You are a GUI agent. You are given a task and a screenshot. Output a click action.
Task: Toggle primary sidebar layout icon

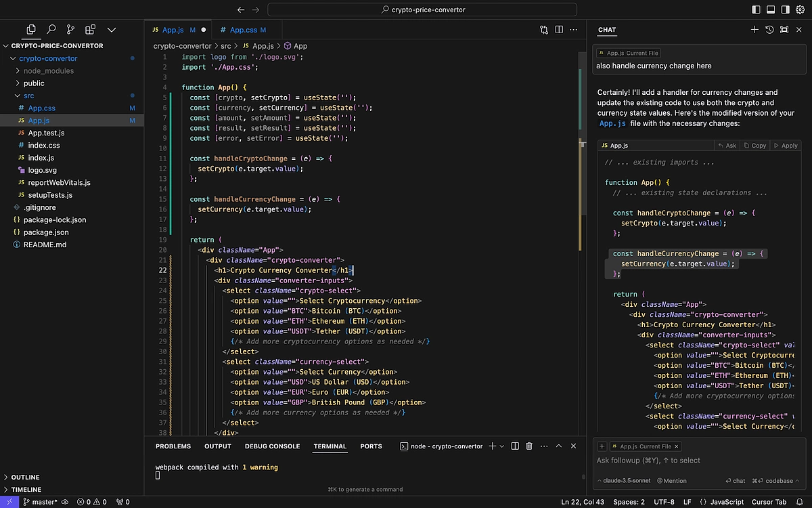[756, 9]
